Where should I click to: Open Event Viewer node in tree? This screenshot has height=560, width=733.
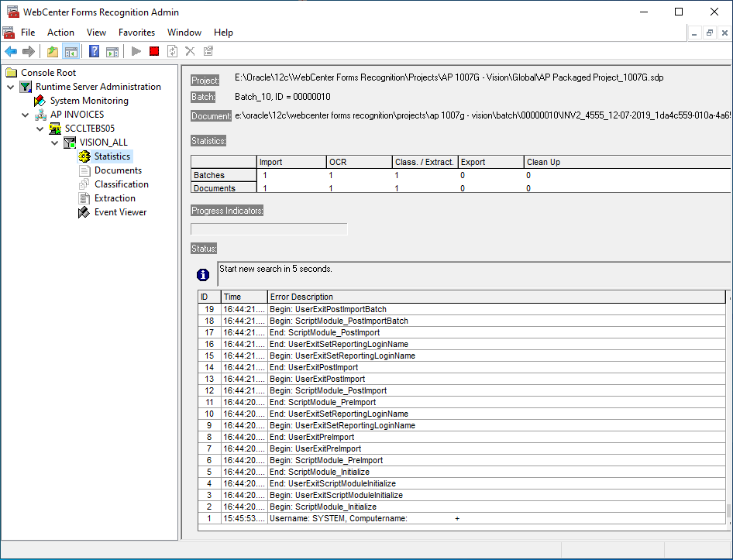coord(120,212)
